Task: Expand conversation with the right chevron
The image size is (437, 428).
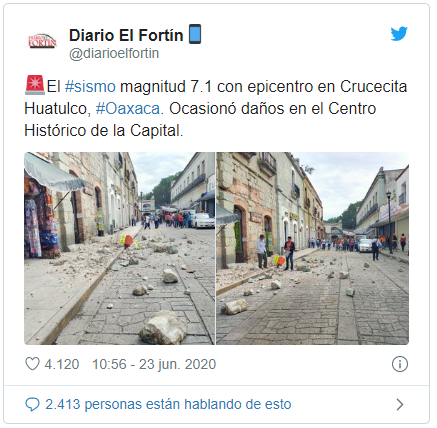Action: coord(400,404)
